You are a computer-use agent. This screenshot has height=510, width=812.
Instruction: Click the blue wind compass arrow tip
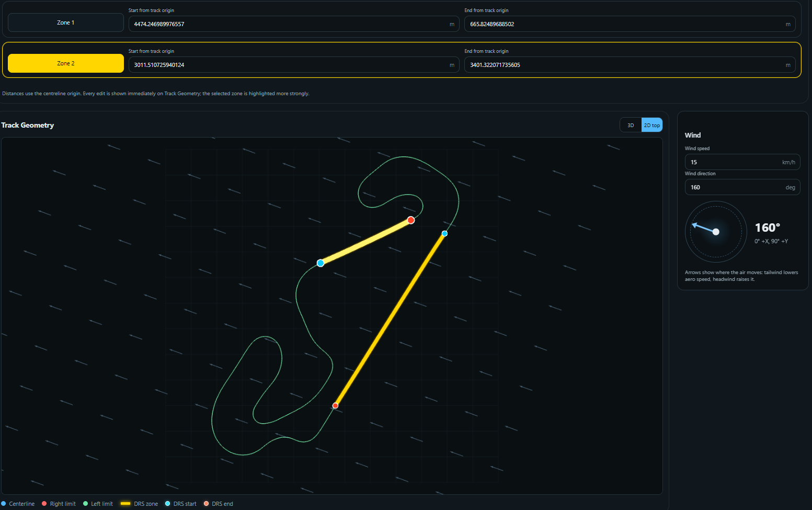(694, 225)
